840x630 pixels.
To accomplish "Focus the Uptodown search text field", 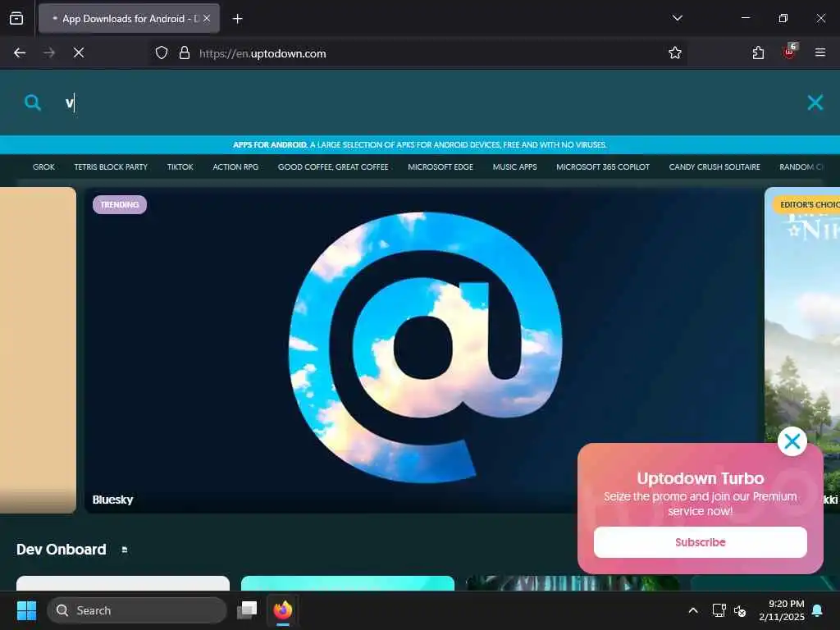I will [x=428, y=103].
